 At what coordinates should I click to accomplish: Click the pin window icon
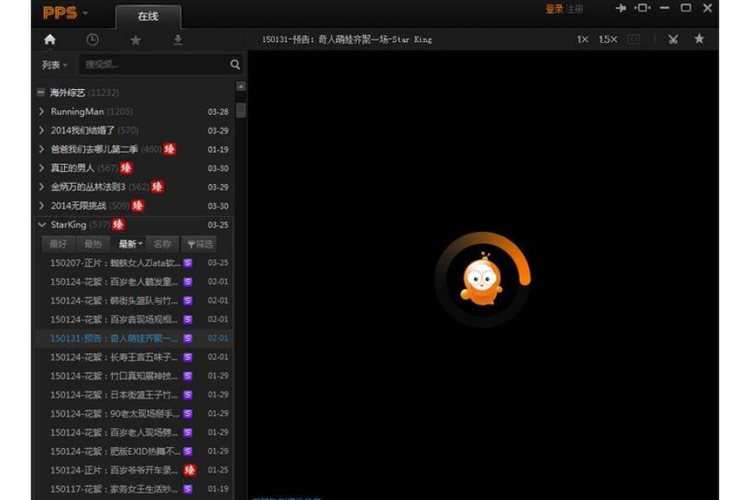click(x=620, y=9)
